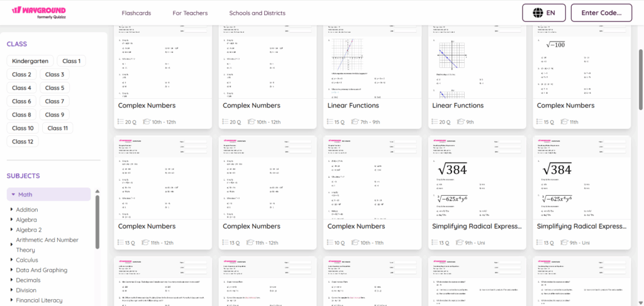Click the graduation cap icon beside 11th
644x306 pixels.
(x=565, y=122)
